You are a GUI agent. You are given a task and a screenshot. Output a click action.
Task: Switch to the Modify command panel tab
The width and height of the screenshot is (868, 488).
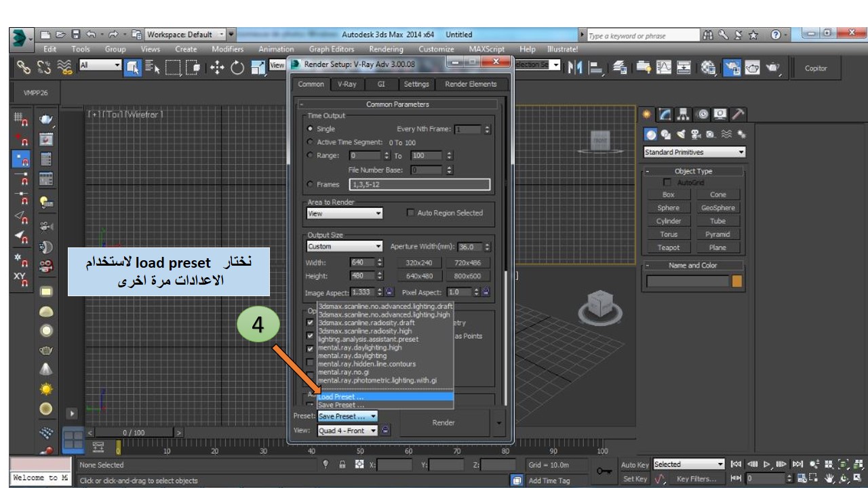click(664, 115)
